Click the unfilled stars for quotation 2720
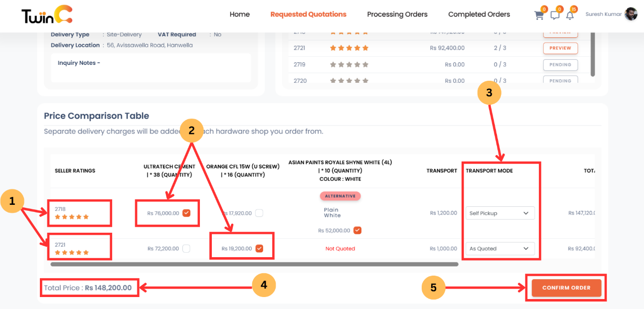644x309 pixels. coord(349,80)
